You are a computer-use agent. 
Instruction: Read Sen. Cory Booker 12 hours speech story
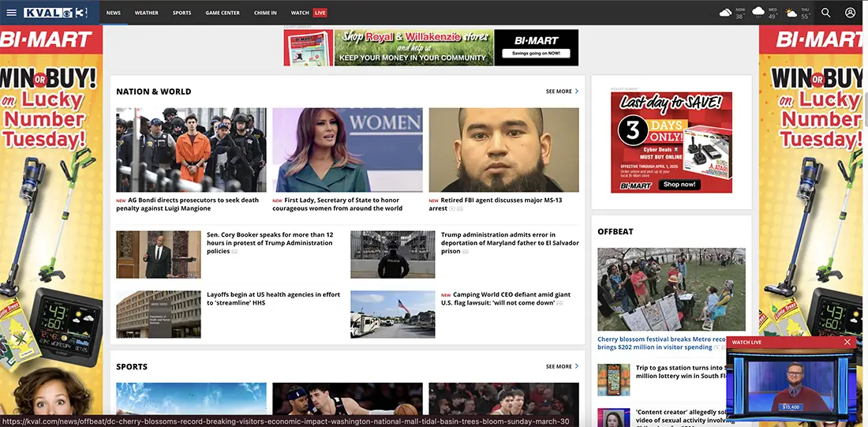(271, 243)
